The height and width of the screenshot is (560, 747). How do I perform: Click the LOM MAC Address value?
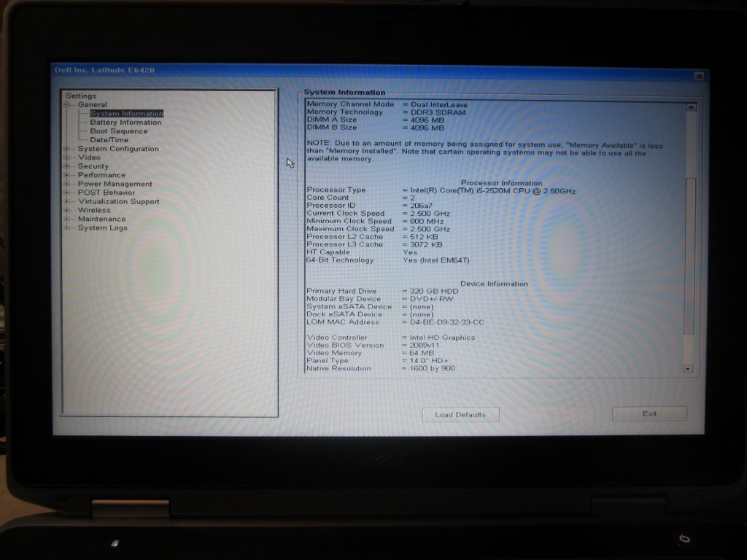[446, 322]
